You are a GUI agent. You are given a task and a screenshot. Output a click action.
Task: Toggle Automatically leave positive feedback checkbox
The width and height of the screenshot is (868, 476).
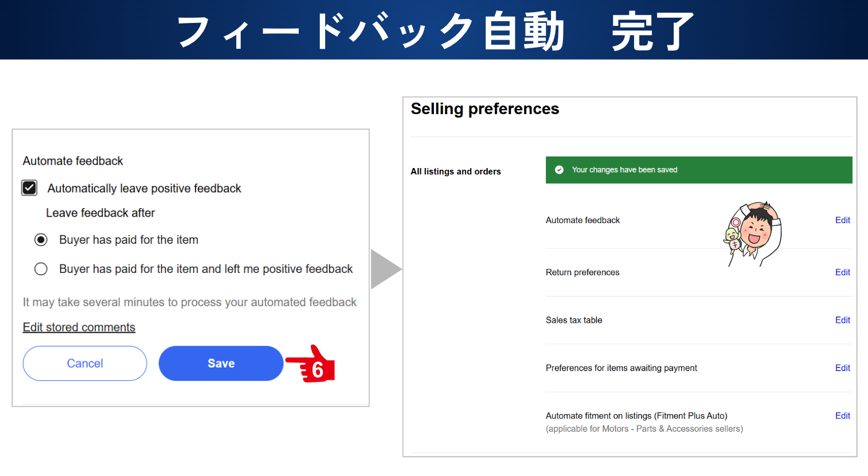29,188
